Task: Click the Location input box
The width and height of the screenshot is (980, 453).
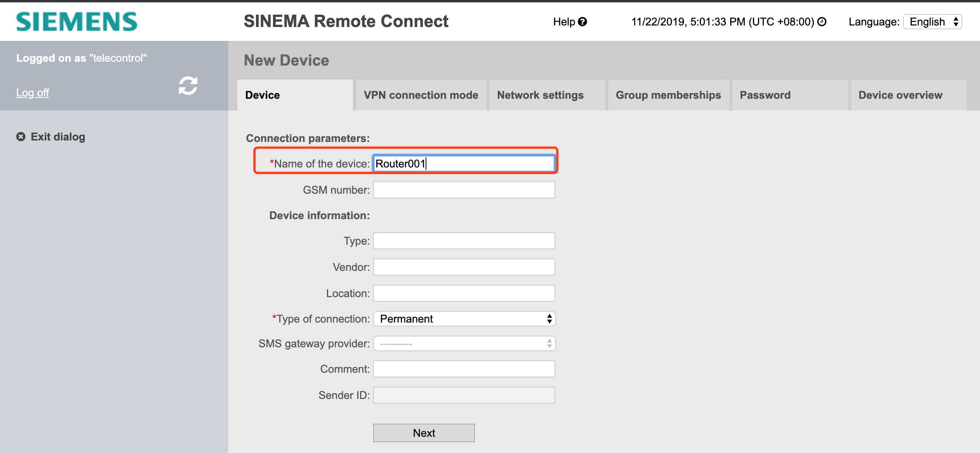Action: (464, 294)
